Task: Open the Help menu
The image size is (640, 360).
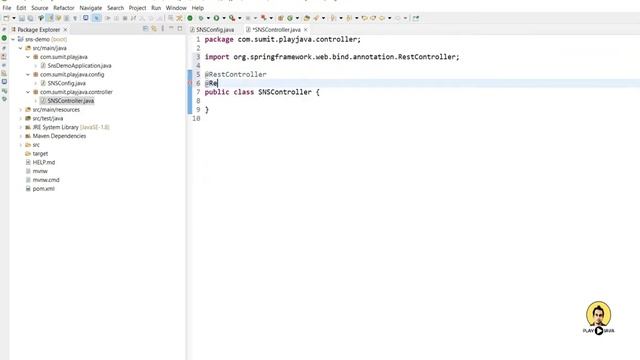Action: [x=198, y=8]
